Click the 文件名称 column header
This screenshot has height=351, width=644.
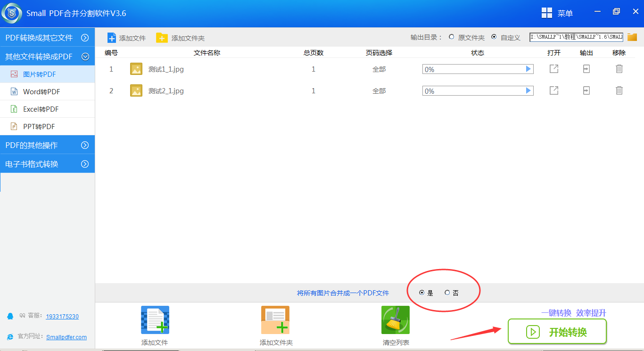[x=207, y=53]
